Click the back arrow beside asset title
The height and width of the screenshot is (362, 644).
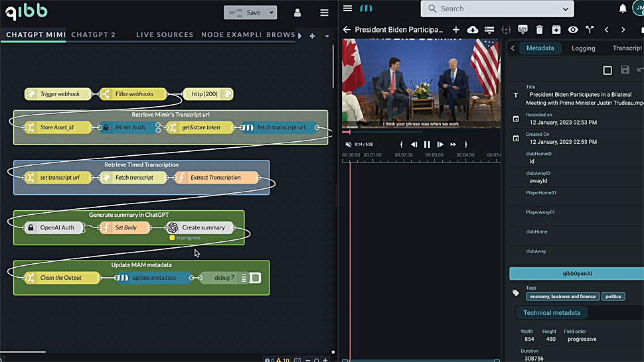(x=347, y=30)
